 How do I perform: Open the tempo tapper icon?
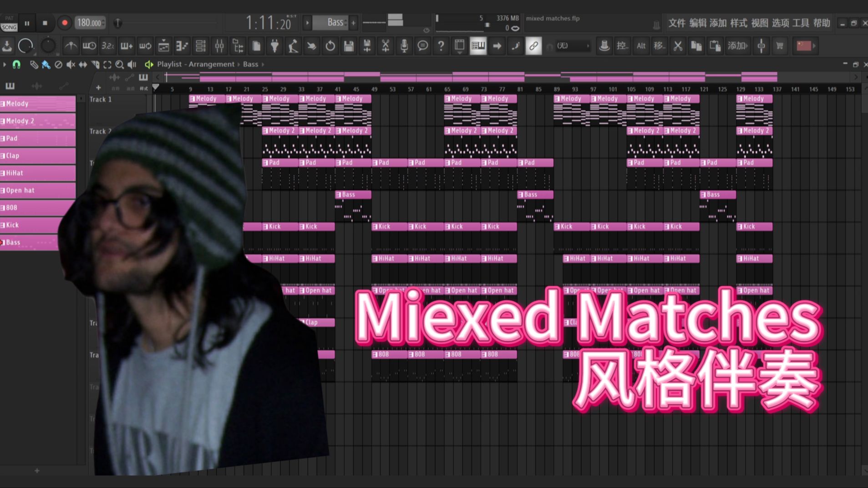(293, 45)
